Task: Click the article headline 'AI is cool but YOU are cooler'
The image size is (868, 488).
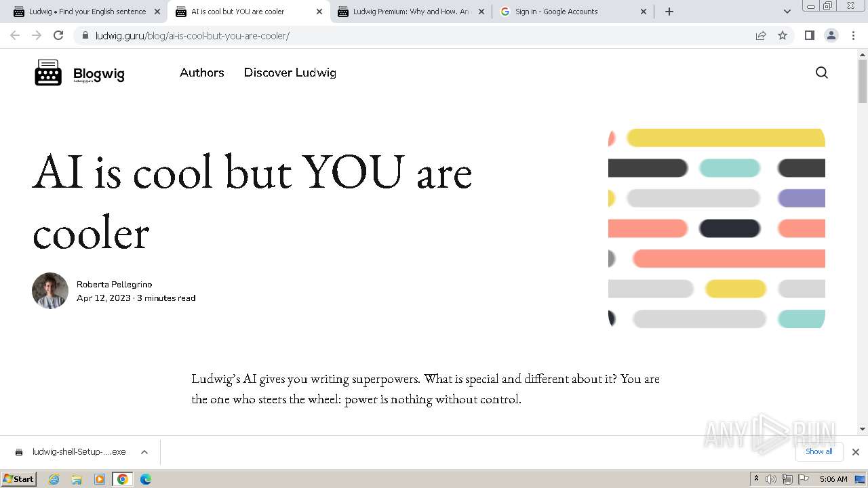Action: pos(252,201)
